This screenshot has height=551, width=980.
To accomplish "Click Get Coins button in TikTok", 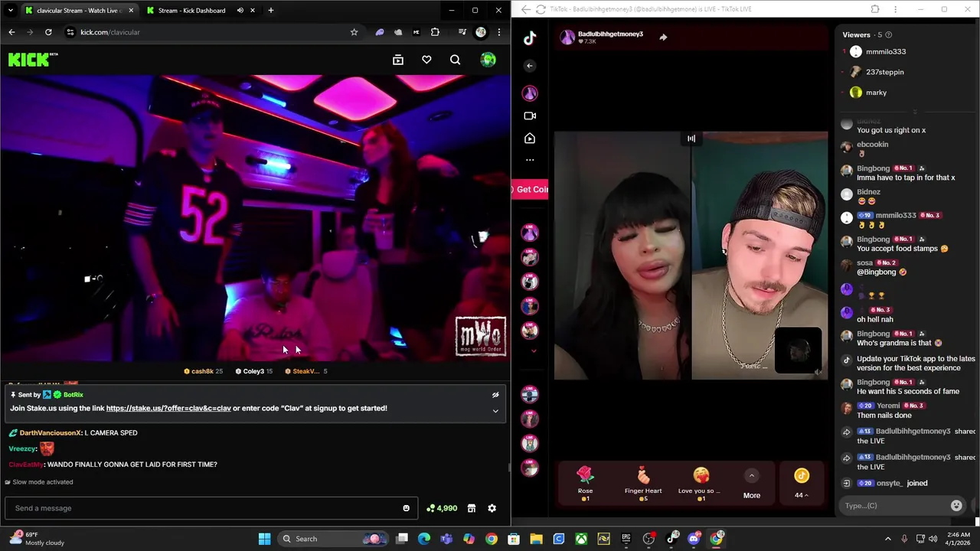I will (x=531, y=189).
